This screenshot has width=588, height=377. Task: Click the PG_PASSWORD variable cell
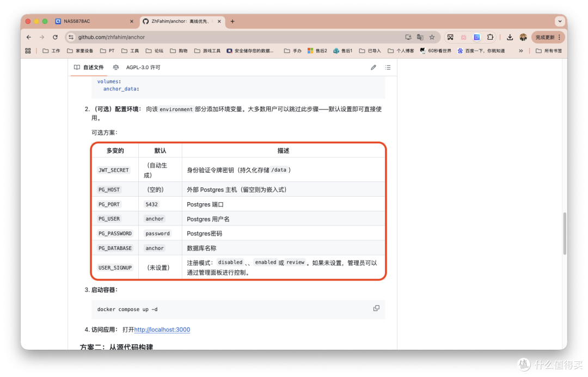115,233
